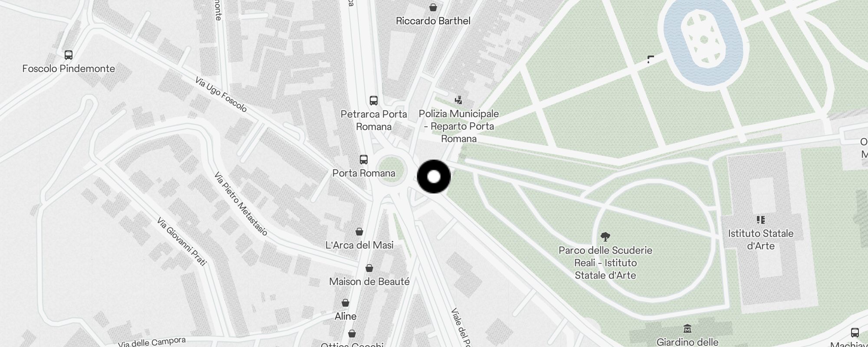Click the Via Pietro Metastasio street label
868x347 pixels.
(x=241, y=204)
